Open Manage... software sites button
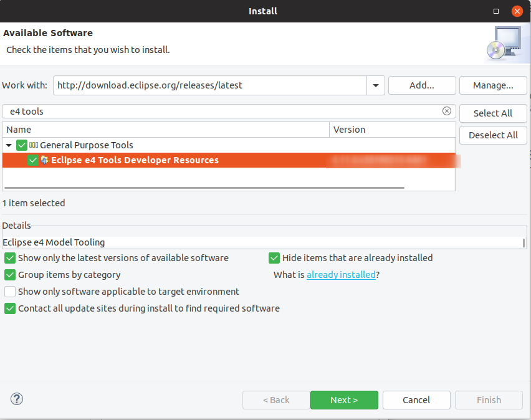Image resolution: width=531 pixels, height=420 pixels. (x=493, y=85)
